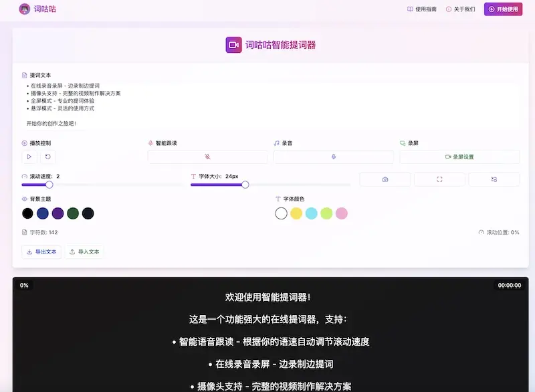Toggle 智能跟读 muted microphone button
This screenshot has width=535, height=392.
coord(207,157)
